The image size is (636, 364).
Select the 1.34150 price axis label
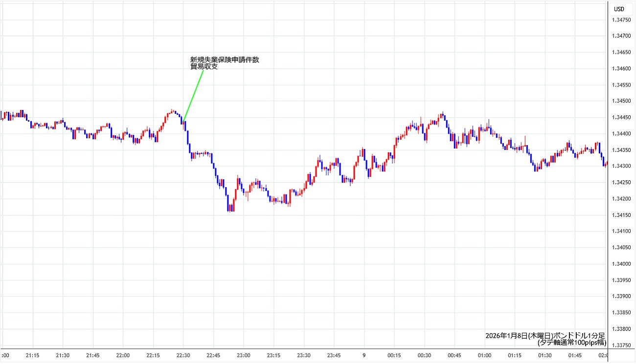click(x=621, y=215)
